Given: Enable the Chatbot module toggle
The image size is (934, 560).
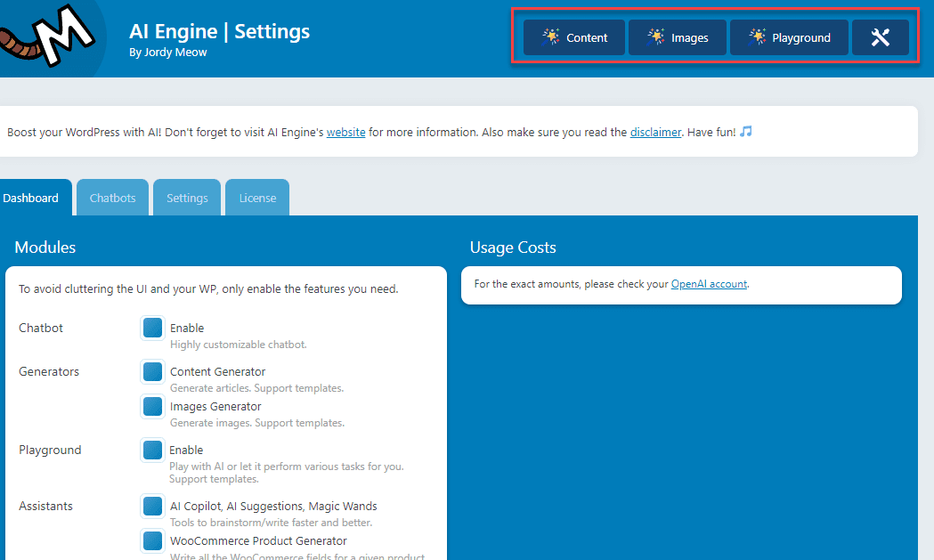Looking at the screenshot, I should point(152,328).
